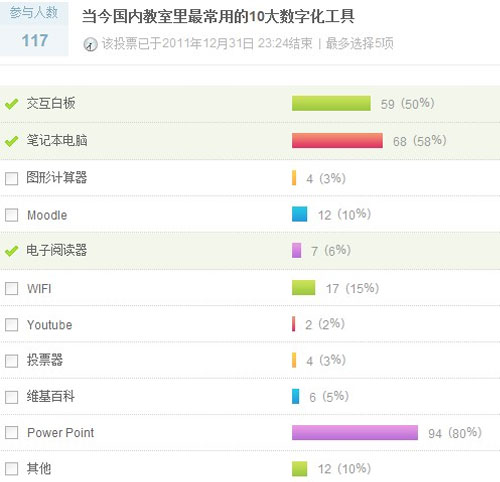Screen dimensions: 500x482
Task: Click the 电子阅读器 option label
Action: (x=57, y=250)
